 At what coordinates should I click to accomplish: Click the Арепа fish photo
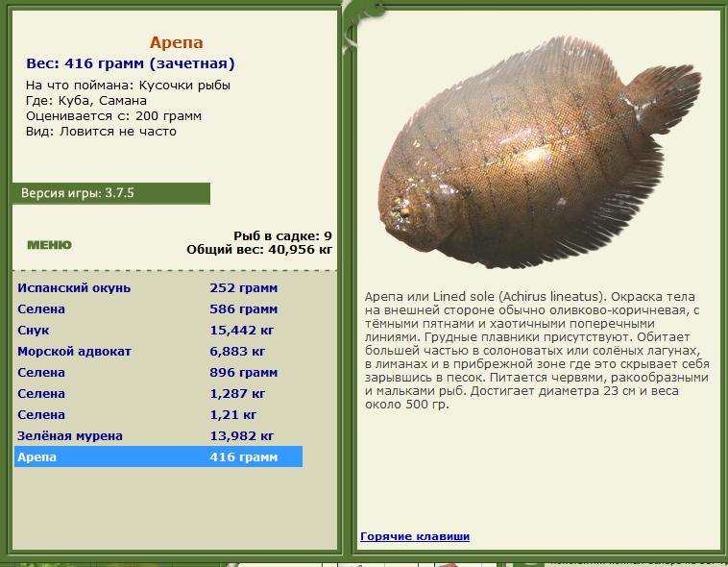pyautogui.click(x=540, y=153)
